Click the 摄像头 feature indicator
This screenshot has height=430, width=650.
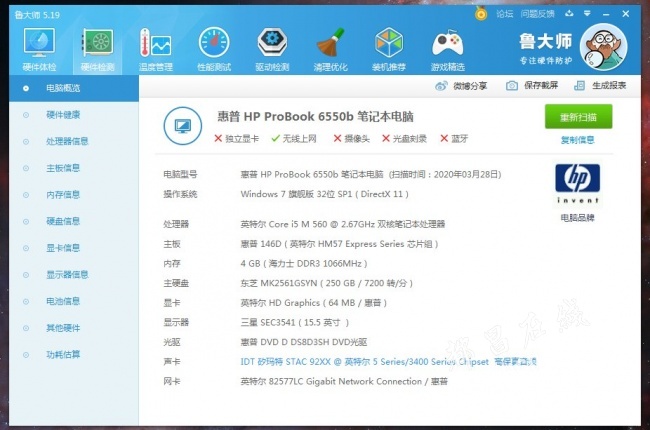click(351, 138)
